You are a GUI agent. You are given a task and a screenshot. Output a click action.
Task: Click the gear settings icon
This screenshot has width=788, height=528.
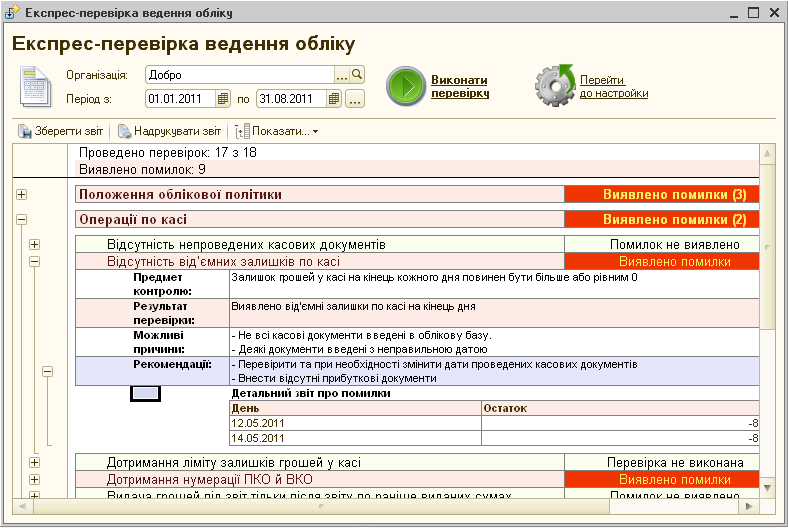[x=555, y=85]
